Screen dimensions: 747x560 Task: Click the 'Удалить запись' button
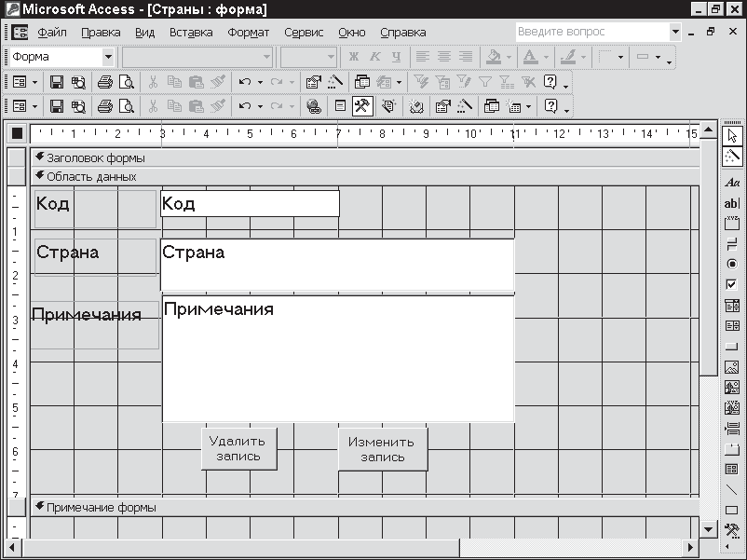238,449
